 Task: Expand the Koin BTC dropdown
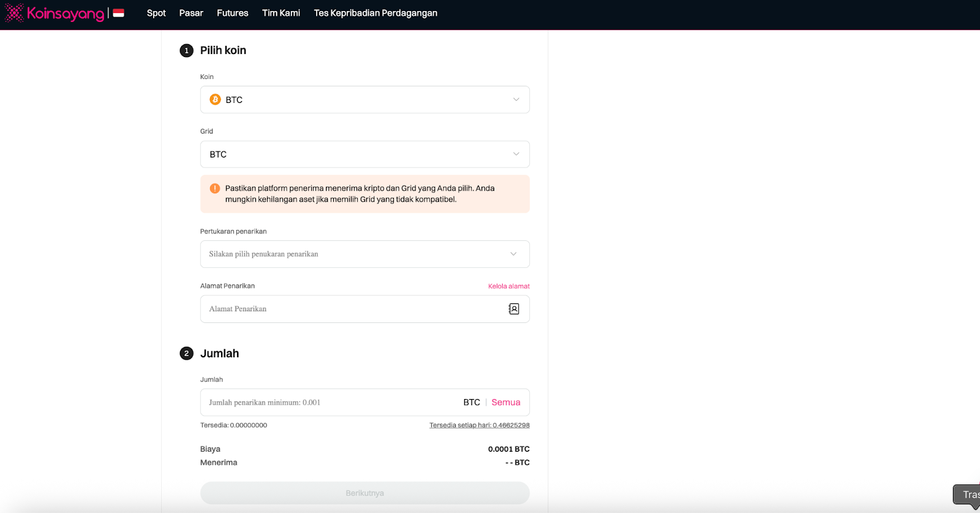tap(364, 100)
